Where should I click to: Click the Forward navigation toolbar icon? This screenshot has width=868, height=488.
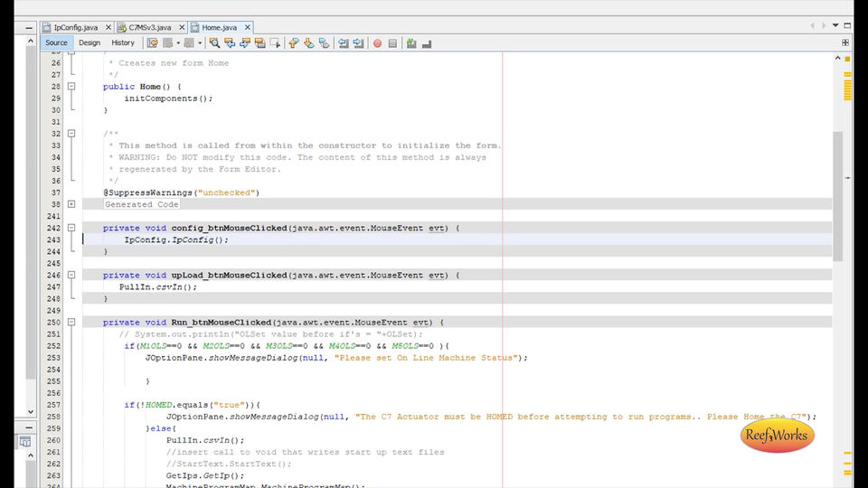point(189,43)
